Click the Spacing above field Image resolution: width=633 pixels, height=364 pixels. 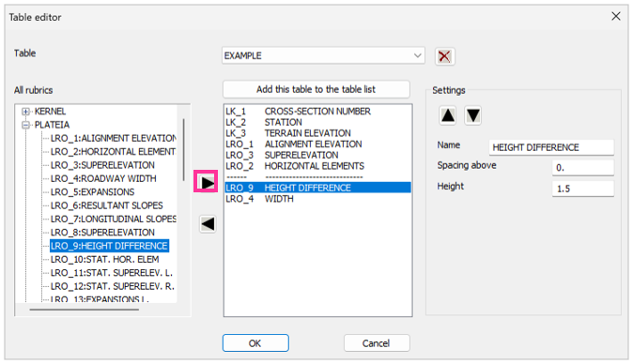click(x=583, y=168)
